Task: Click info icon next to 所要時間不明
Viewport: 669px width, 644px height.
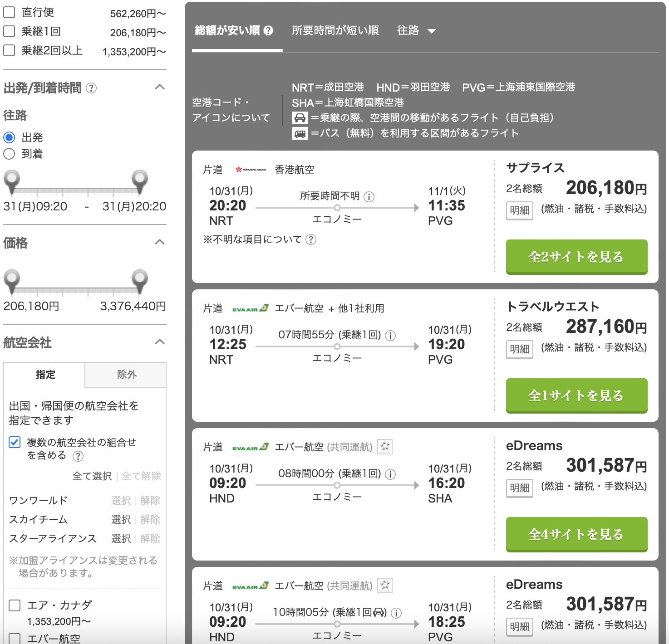Action: [x=369, y=197]
